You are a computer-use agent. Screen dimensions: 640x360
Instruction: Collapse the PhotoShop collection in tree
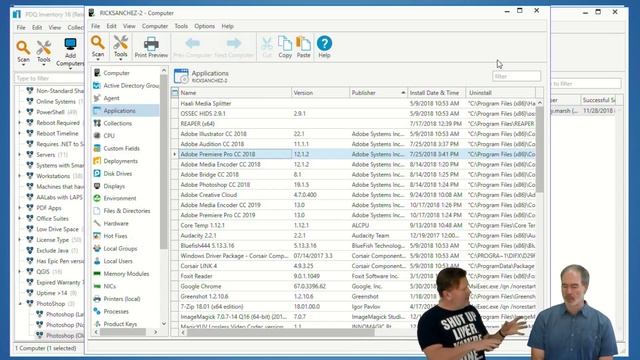tap(20, 304)
